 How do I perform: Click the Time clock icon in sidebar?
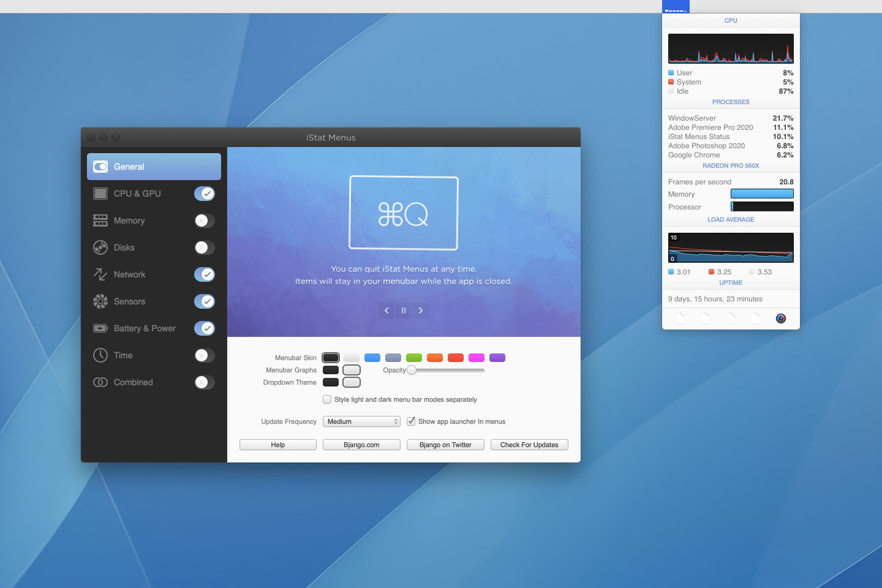100,355
